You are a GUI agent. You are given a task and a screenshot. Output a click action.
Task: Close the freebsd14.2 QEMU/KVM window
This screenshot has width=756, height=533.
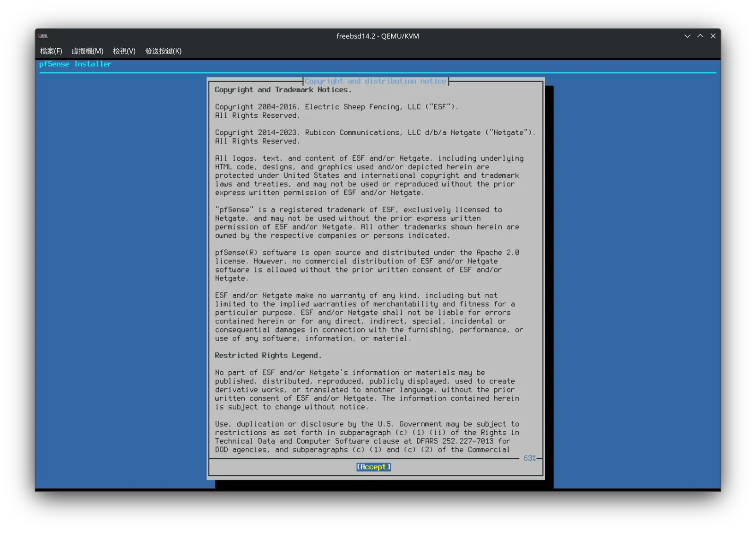click(713, 36)
